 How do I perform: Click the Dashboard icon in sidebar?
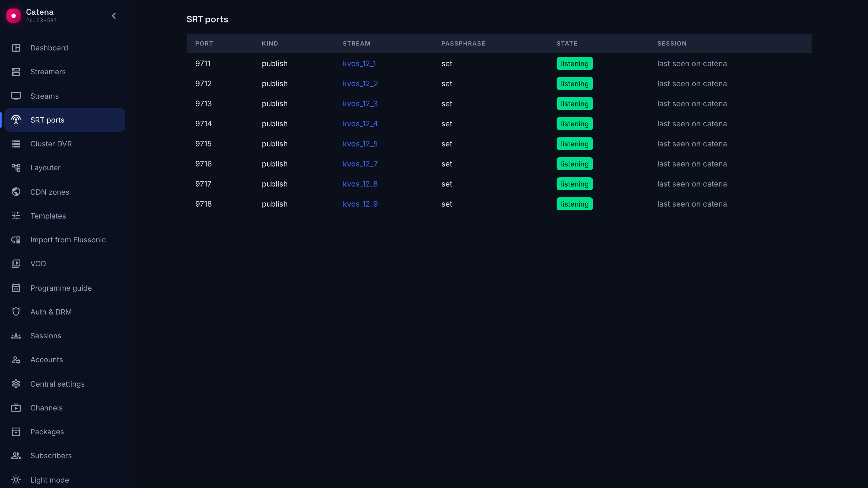pyautogui.click(x=16, y=48)
